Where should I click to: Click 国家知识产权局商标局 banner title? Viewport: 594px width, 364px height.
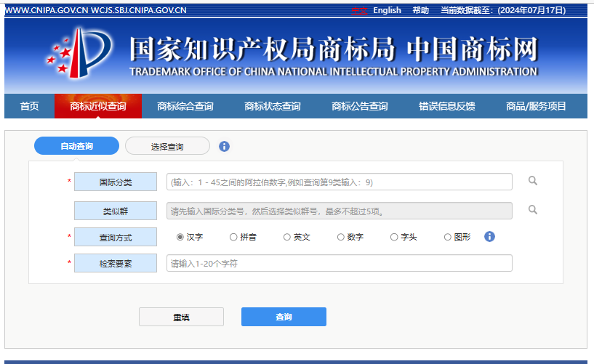tap(262, 49)
